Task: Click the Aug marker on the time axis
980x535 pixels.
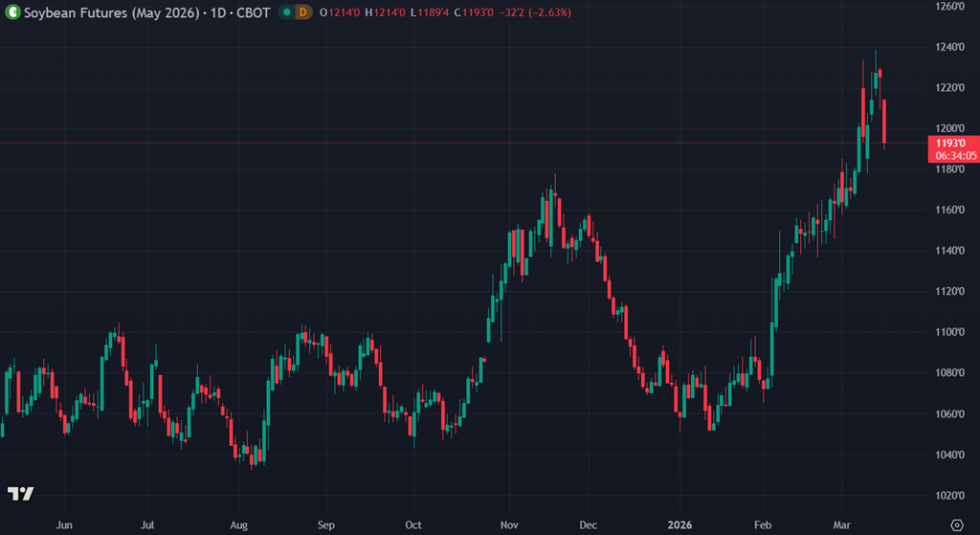Action: 239,524
